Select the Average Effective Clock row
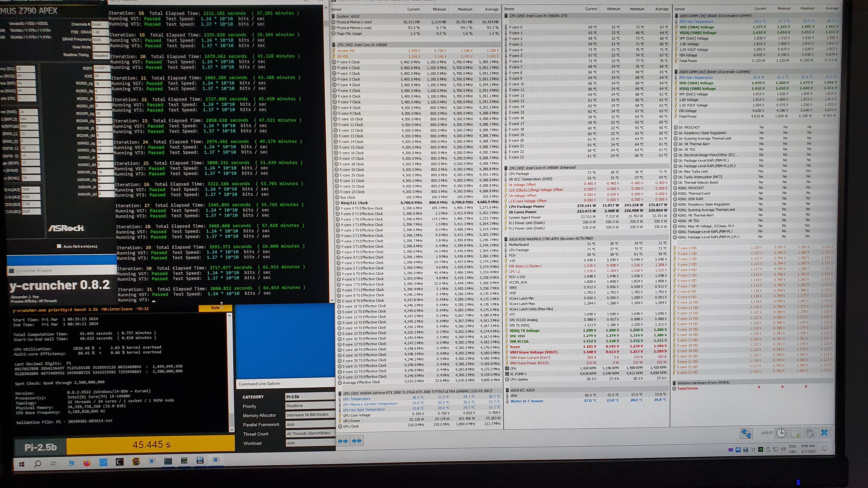Image resolution: width=868 pixels, height=488 pixels. pyautogui.click(x=419, y=382)
